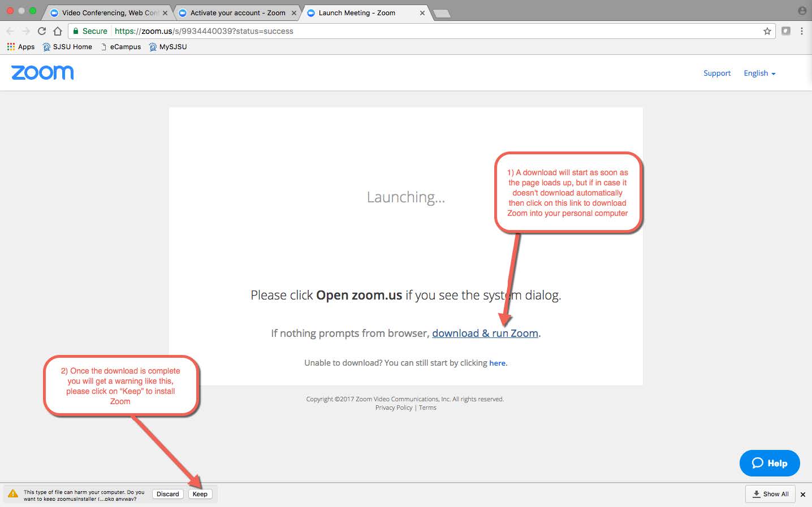812x507 pixels.
Task: Switch to Video Conferencing tab
Action: (x=107, y=12)
